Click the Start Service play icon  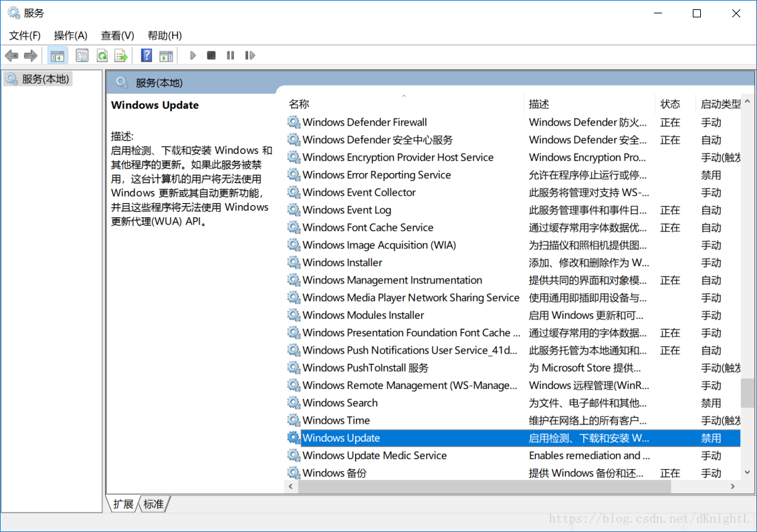coord(193,55)
